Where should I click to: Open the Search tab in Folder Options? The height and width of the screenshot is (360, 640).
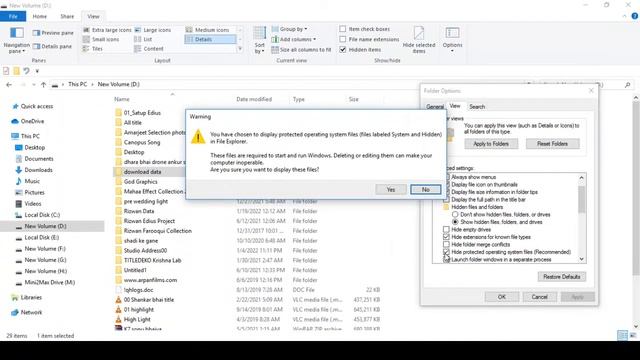[x=477, y=107]
